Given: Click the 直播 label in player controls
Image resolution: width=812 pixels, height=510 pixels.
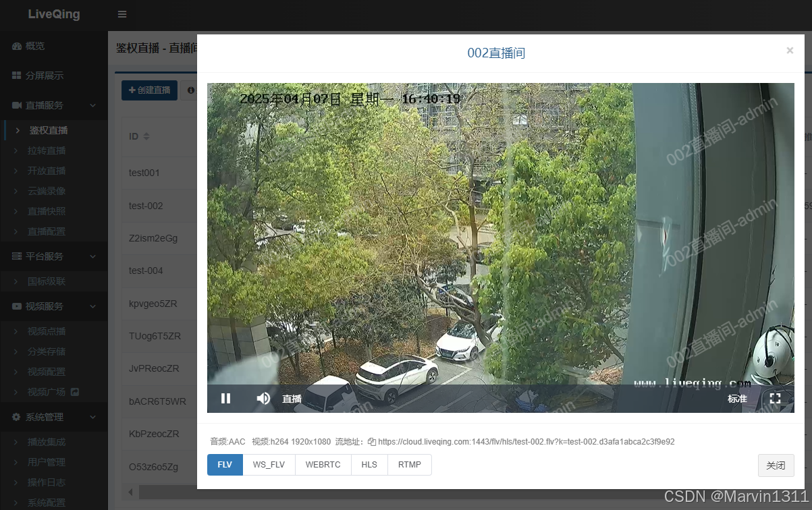Looking at the screenshot, I should coord(292,399).
